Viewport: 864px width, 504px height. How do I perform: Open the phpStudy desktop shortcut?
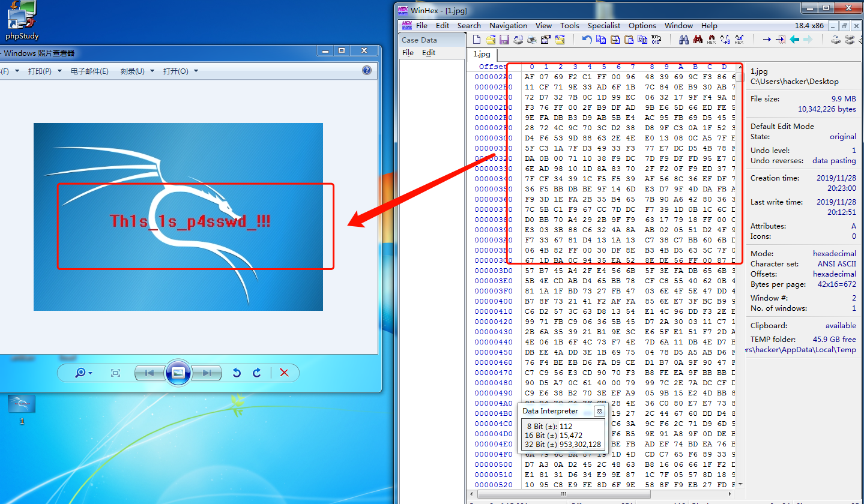click(22, 19)
